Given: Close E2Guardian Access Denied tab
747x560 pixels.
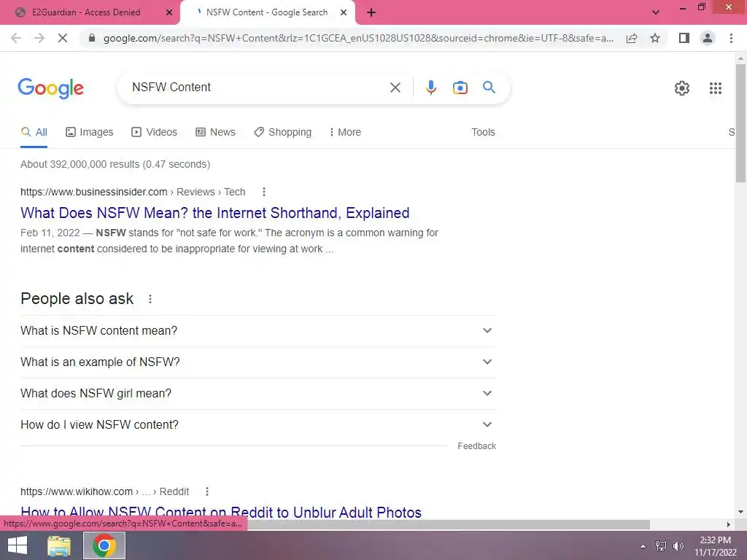Looking at the screenshot, I should click(169, 13).
